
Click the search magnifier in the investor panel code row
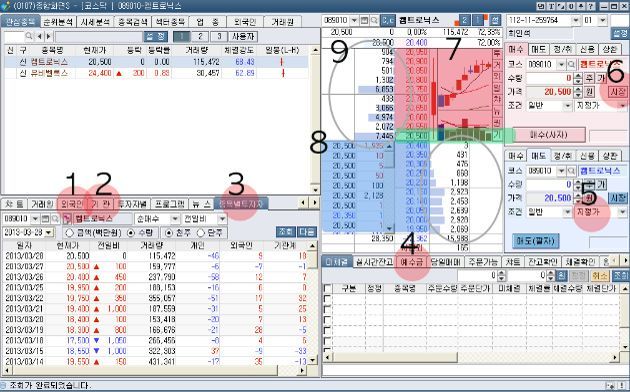tap(55, 219)
